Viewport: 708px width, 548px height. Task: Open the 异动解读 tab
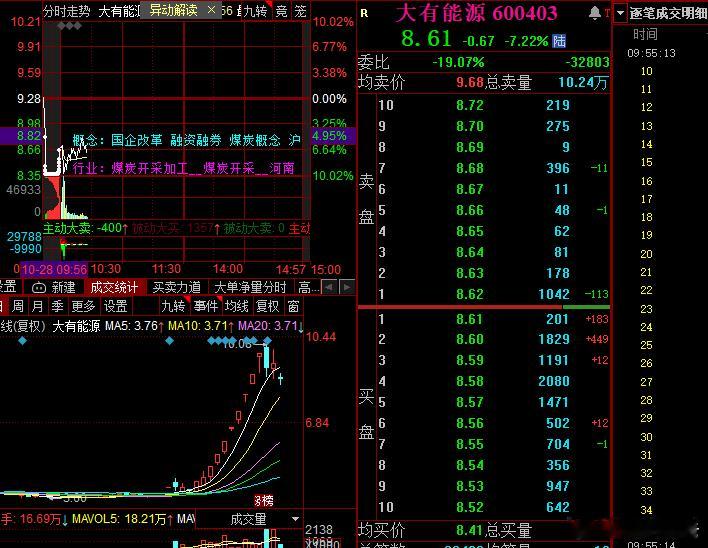[173, 10]
